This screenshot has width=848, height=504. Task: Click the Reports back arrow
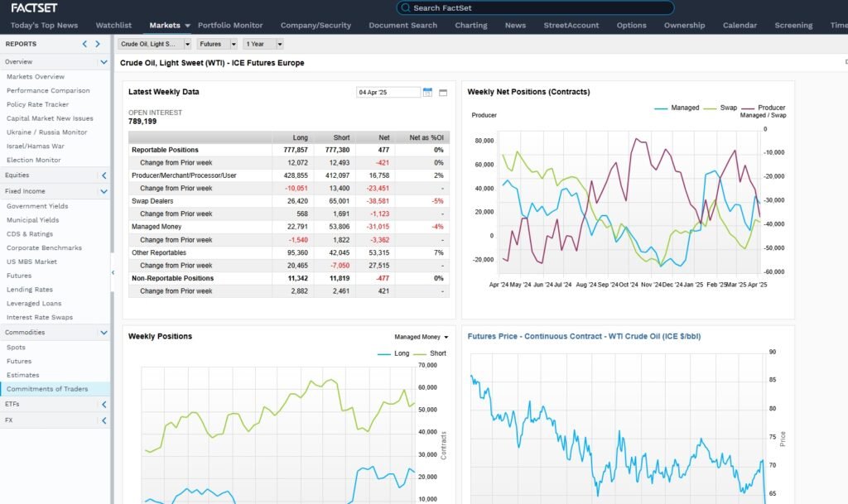tap(84, 44)
